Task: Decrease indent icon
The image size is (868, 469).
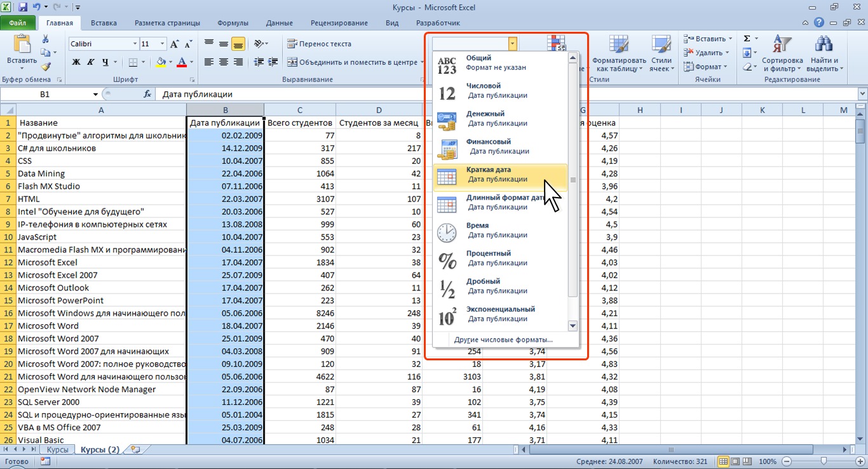Action: pyautogui.click(x=259, y=62)
